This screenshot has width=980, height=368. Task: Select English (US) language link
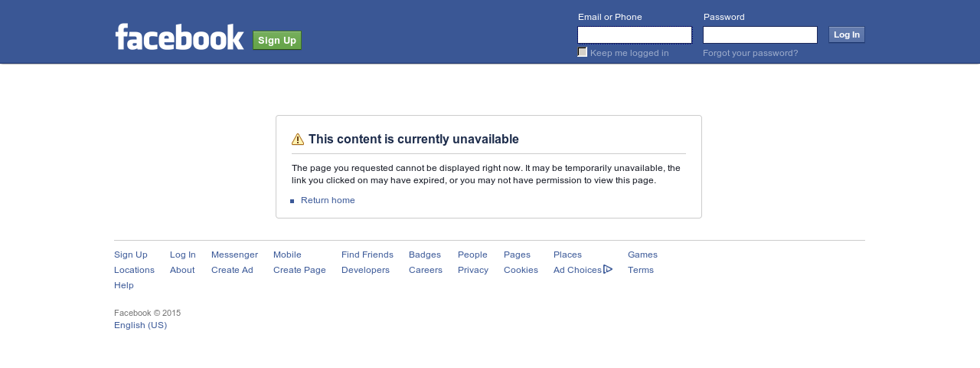[x=140, y=325]
